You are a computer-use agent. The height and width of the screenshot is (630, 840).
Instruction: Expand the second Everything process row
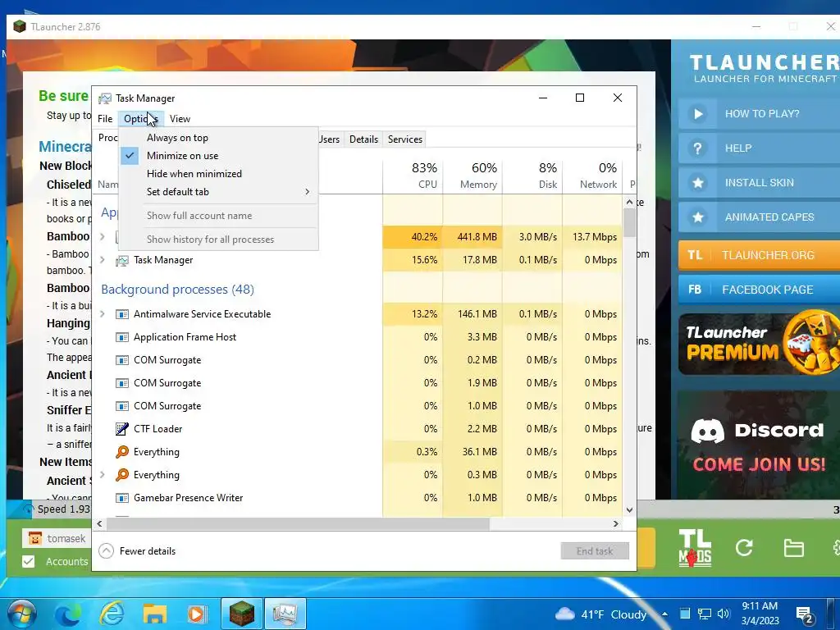pyautogui.click(x=103, y=475)
